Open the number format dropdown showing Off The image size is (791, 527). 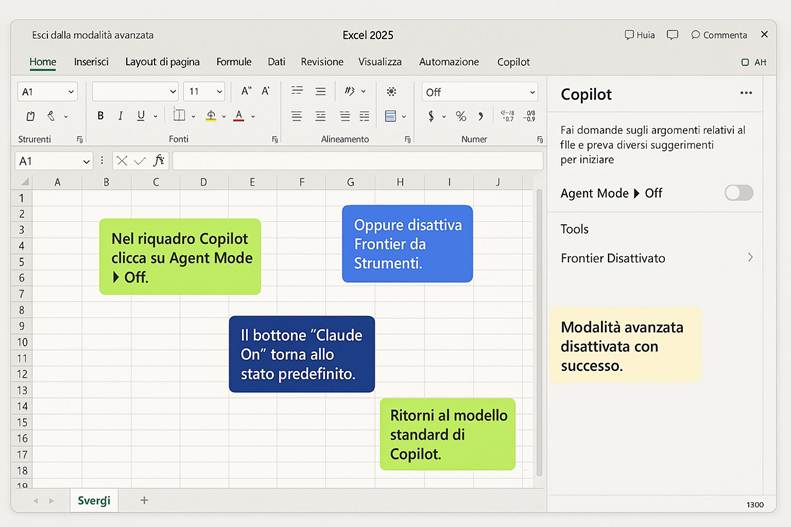[x=478, y=92]
